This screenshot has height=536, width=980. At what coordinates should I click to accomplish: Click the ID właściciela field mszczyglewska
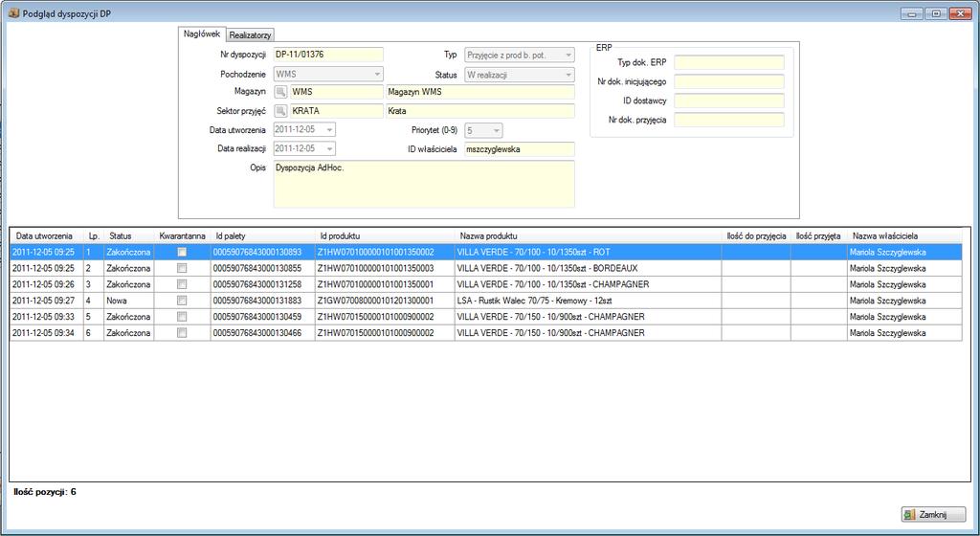click(x=520, y=149)
